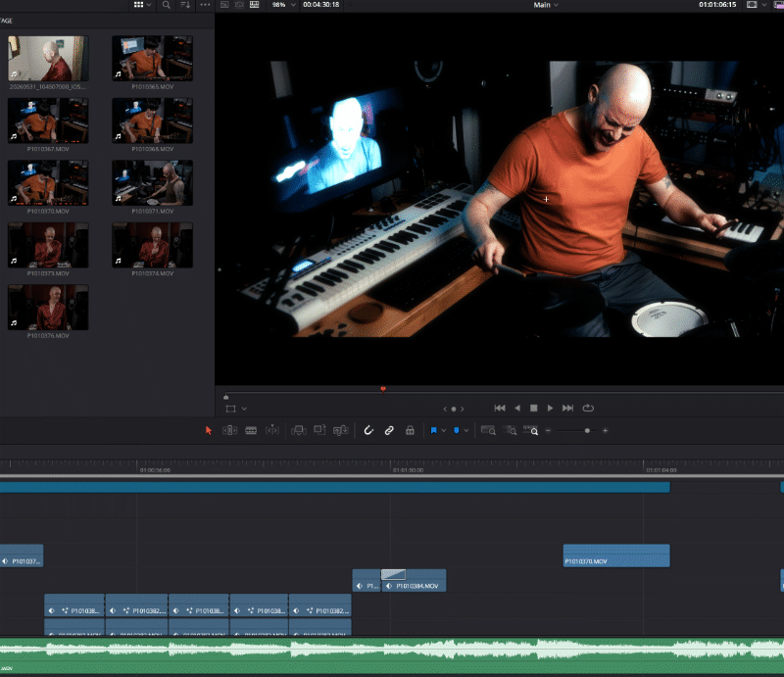Viewport: 784px width, 677px height.
Task: Select single viewer mode icon
Action: click(224, 5)
